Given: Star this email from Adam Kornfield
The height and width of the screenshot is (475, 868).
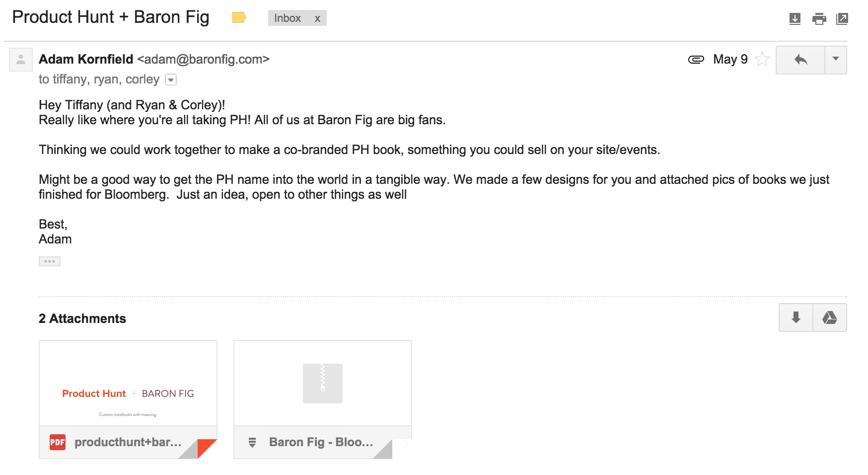Looking at the screenshot, I should tap(762, 60).
